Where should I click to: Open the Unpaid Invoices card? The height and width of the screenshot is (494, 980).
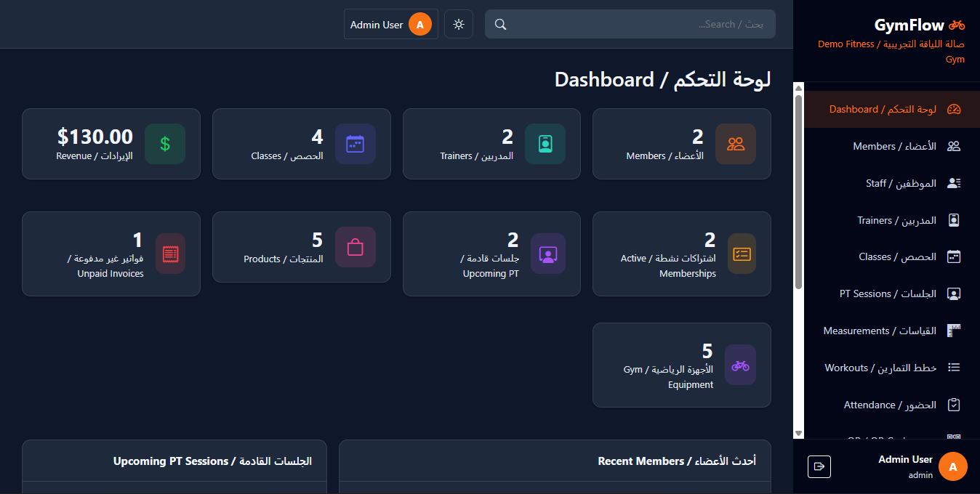(111, 254)
